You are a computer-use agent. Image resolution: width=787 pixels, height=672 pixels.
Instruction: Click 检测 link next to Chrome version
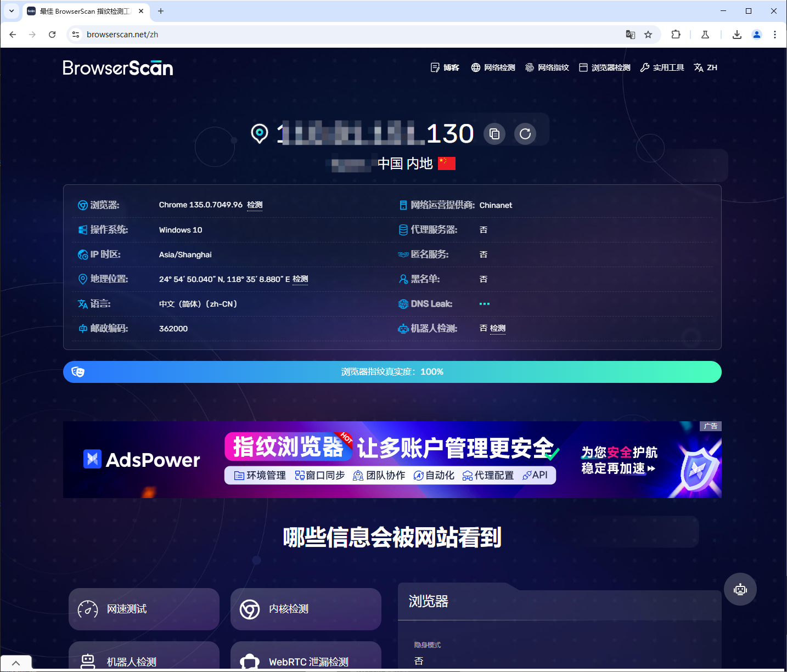click(255, 205)
